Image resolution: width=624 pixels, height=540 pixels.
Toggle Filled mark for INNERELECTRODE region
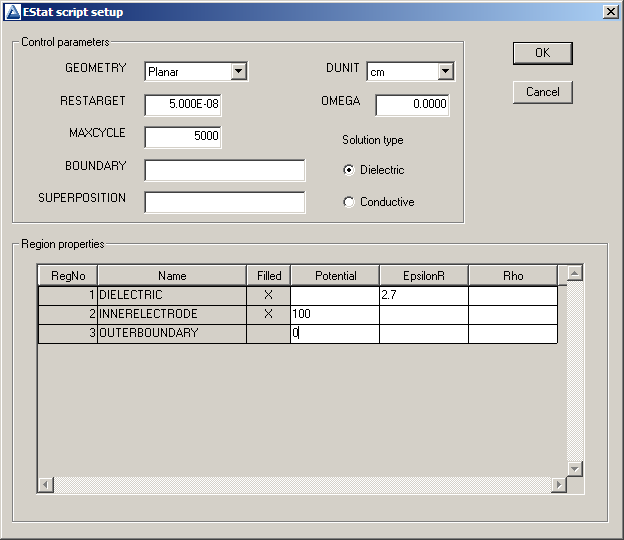268,315
